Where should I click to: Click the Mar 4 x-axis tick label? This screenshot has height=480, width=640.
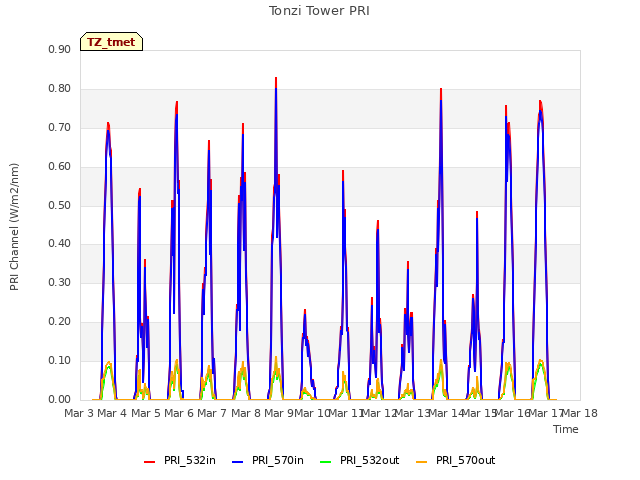112,413
